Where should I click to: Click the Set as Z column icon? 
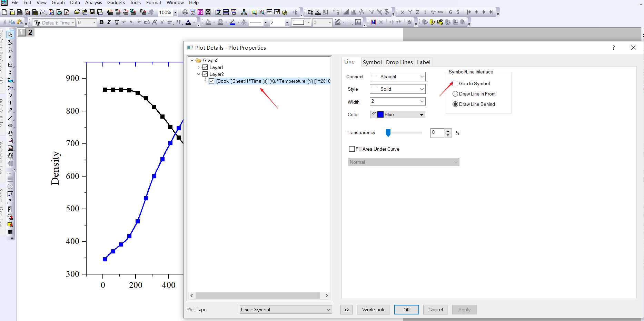pyautogui.click(x=417, y=12)
